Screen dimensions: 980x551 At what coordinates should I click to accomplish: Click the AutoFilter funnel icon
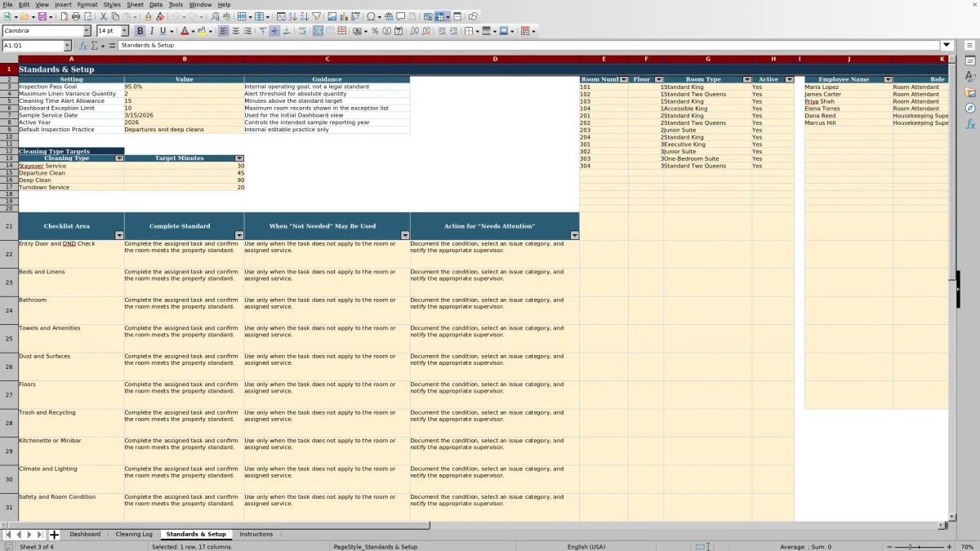click(x=316, y=16)
